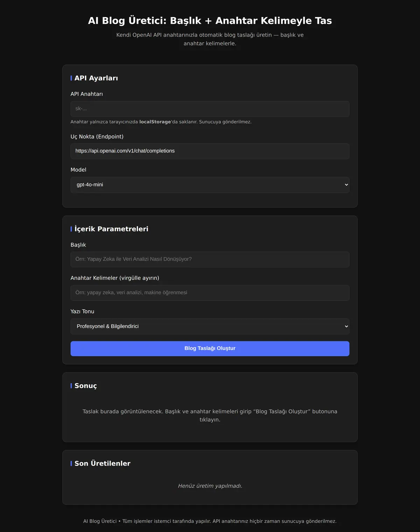Click the localStorage note under API key
Image resolution: width=420 pixels, height=532 pixels.
(161, 122)
